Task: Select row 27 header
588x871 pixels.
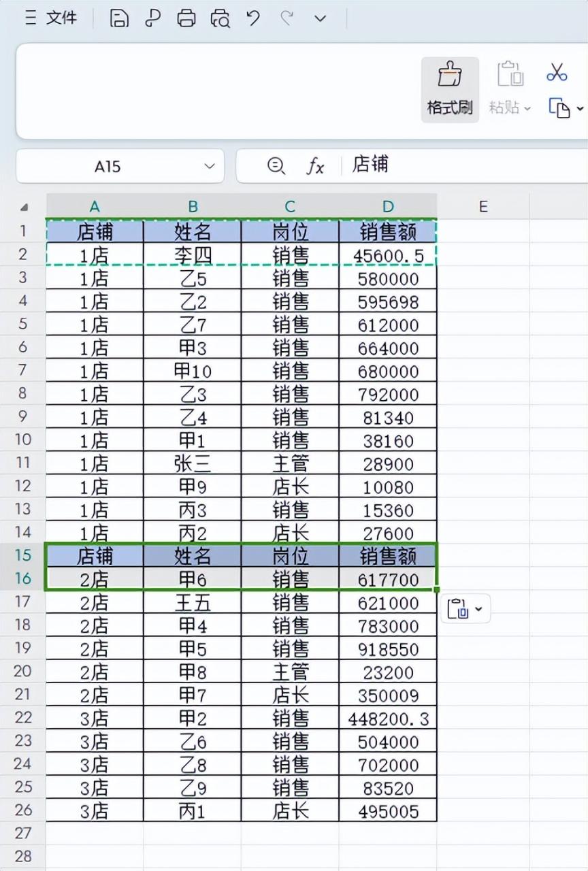Action: click(22, 833)
